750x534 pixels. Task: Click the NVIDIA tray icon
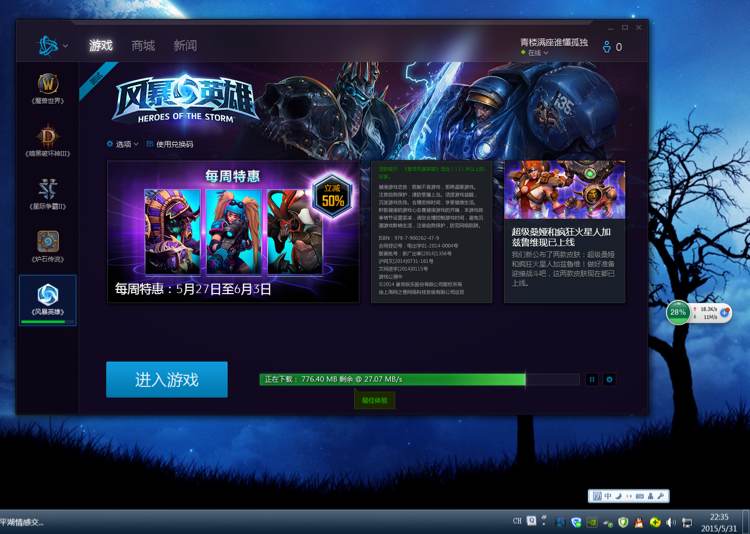pos(592,523)
